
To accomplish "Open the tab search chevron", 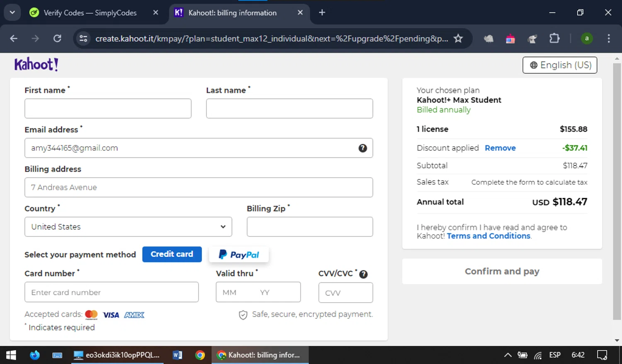I will point(12,12).
